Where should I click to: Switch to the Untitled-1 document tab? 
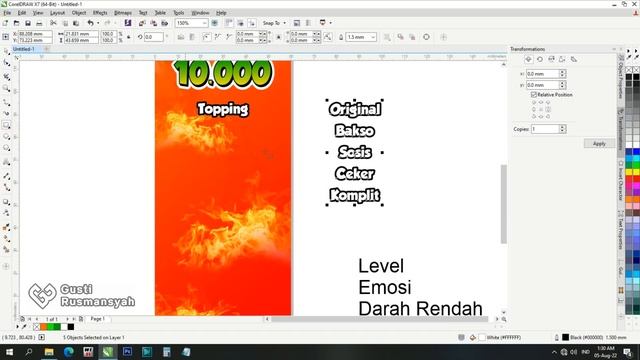[x=24, y=49]
